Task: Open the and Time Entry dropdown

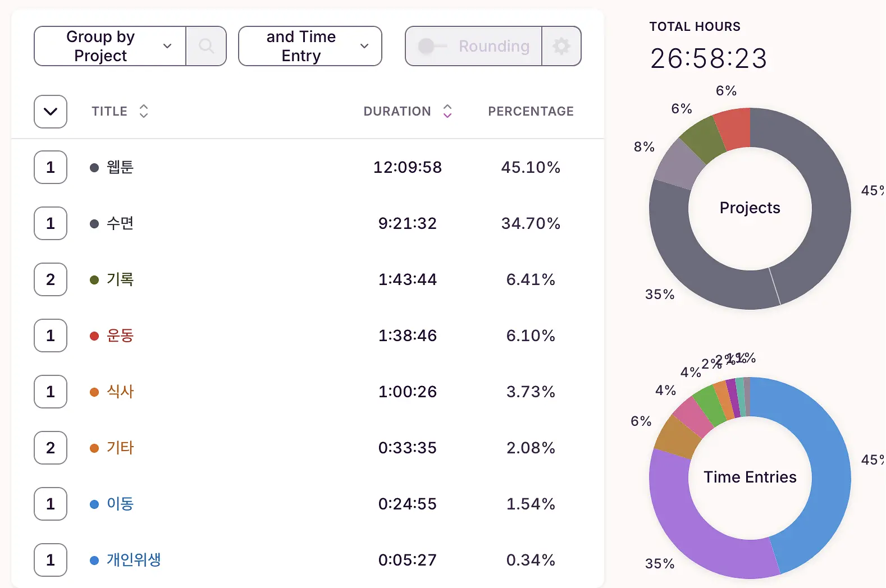Action: [310, 46]
